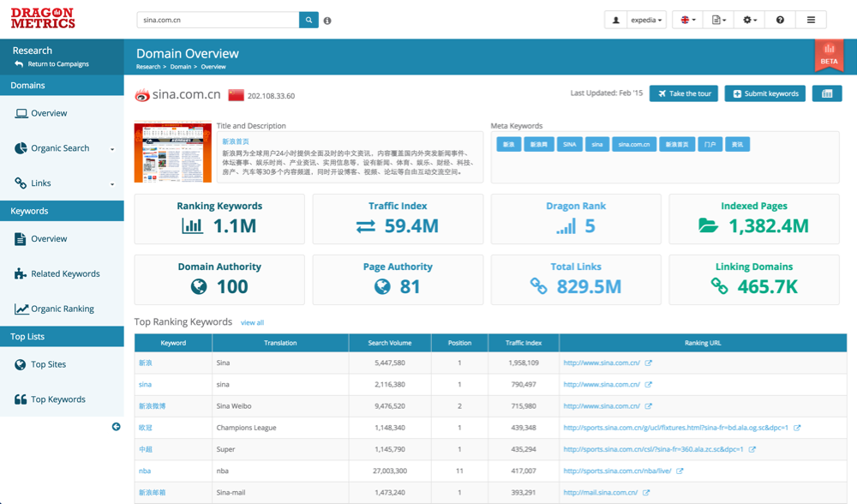Go to Top Sites list
Viewport: 857px width, 504px height.
click(48, 364)
